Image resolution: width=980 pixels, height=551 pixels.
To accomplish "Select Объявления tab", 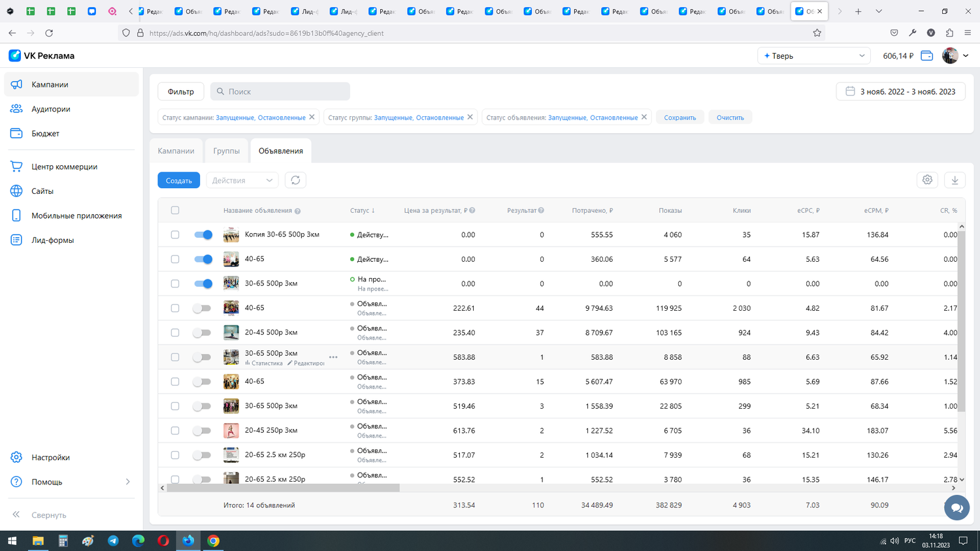I will click(281, 151).
